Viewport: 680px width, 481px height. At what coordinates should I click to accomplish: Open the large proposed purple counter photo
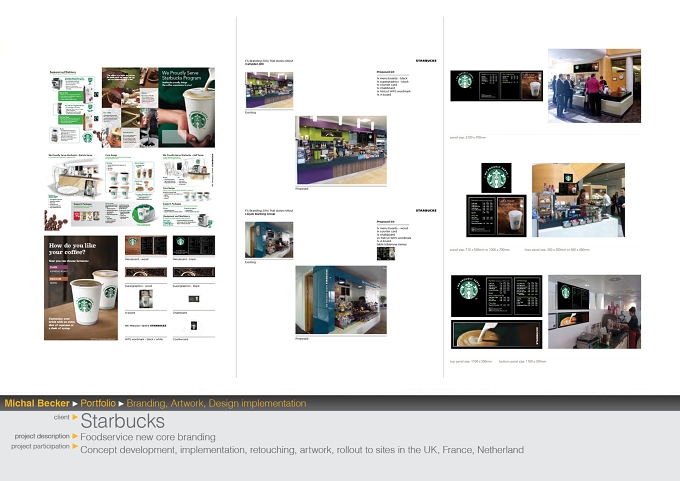pos(341,150)
